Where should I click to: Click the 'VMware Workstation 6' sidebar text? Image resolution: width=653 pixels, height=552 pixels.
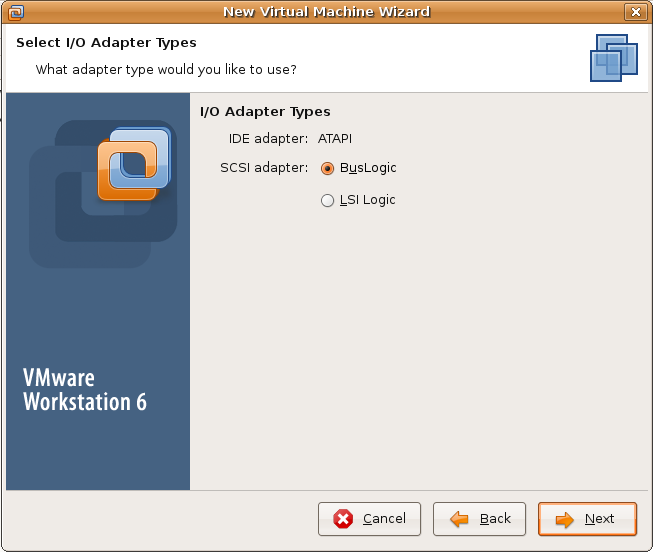85,390
